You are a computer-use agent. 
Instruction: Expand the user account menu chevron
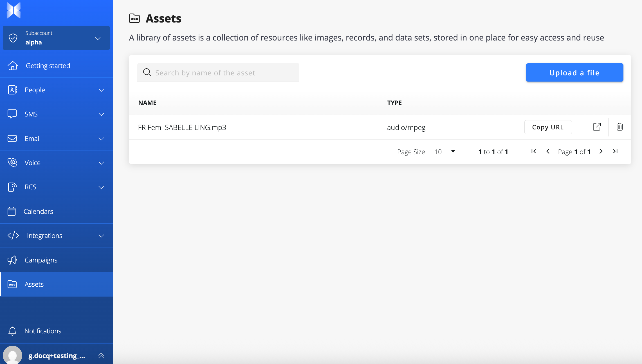click(x=101, y=356)
